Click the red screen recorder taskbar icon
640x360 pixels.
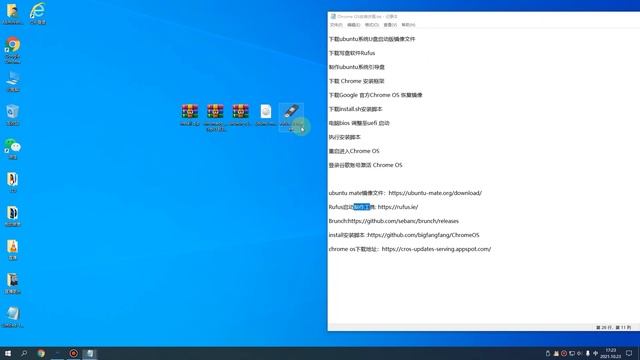(73, 353)
